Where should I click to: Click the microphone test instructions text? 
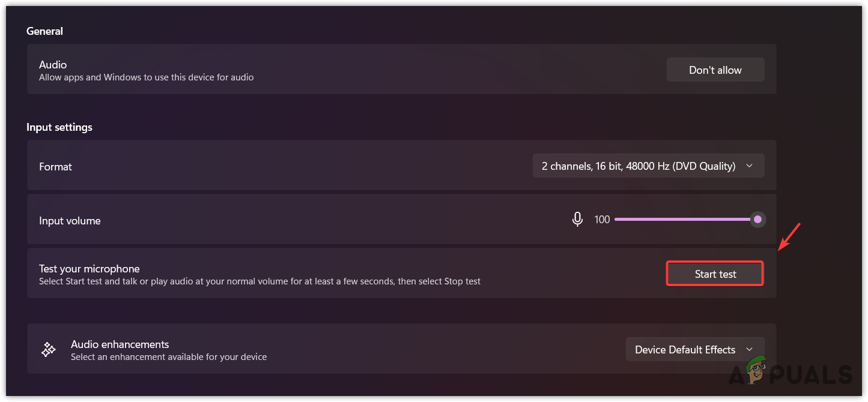259,281
